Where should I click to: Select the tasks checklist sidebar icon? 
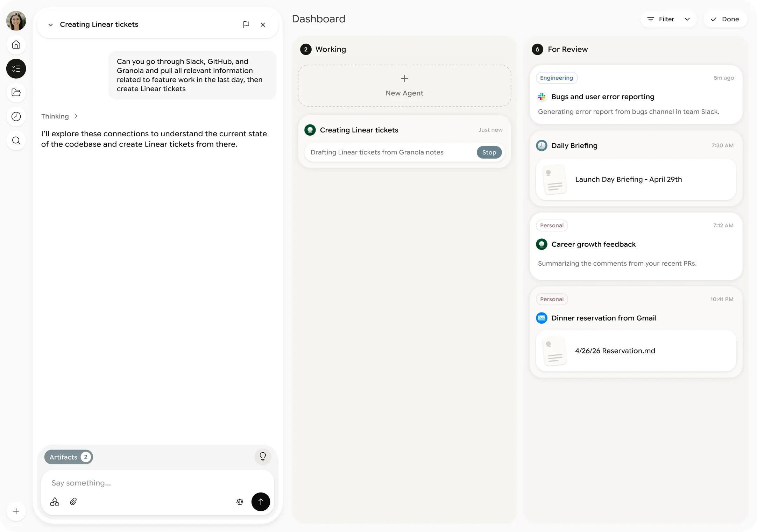pos(16,69)
